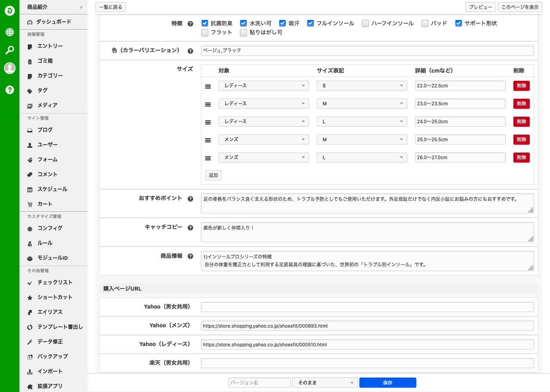Click the バージョン名 input field
550x392 pixels.
(x=260, y=383)
